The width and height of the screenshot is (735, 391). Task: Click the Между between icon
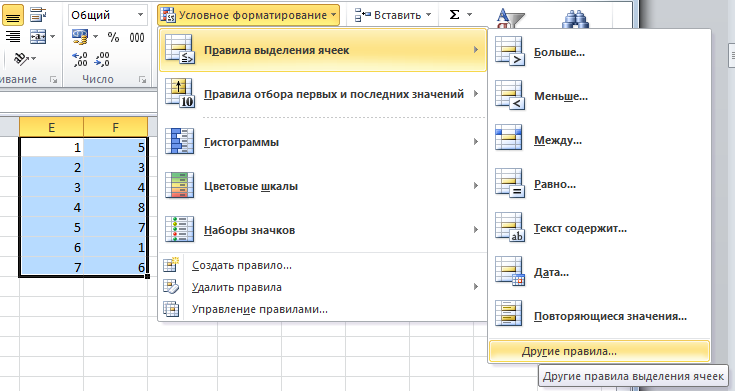click(509, 137)
